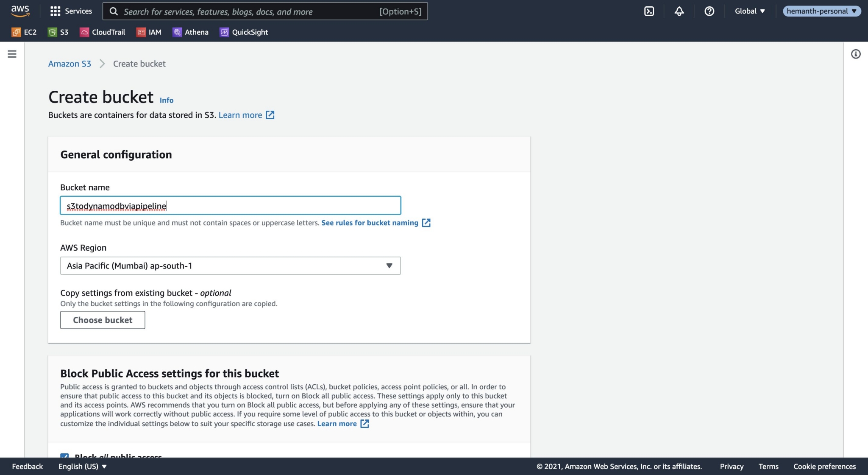
Task: Expand the Global region selector
Action: click(749, 11)
